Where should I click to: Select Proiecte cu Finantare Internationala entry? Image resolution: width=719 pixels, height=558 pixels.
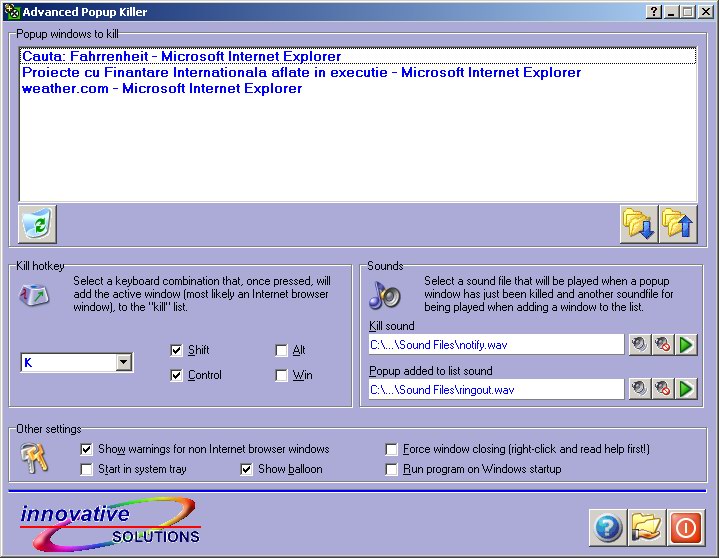coord(358,72)
